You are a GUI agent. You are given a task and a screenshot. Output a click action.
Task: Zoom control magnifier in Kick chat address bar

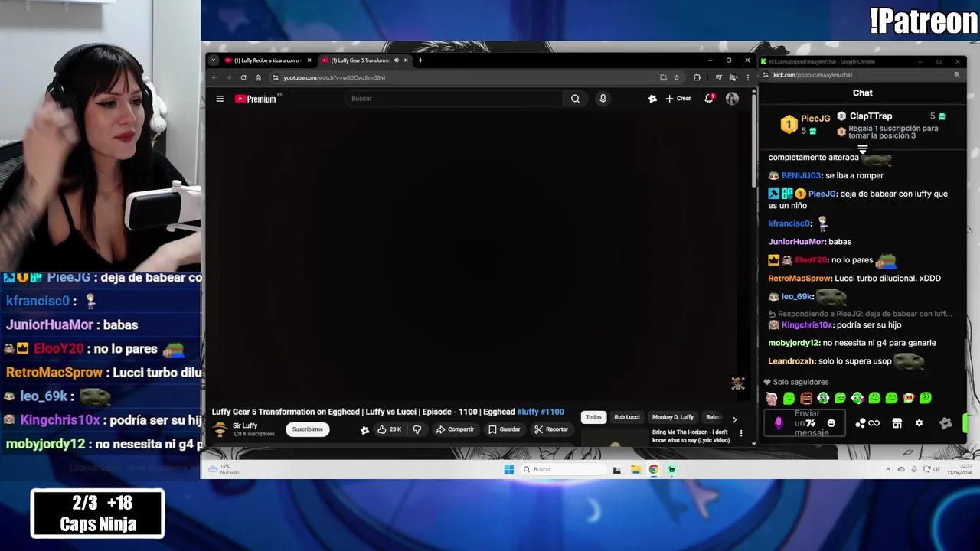click(956, 75)
